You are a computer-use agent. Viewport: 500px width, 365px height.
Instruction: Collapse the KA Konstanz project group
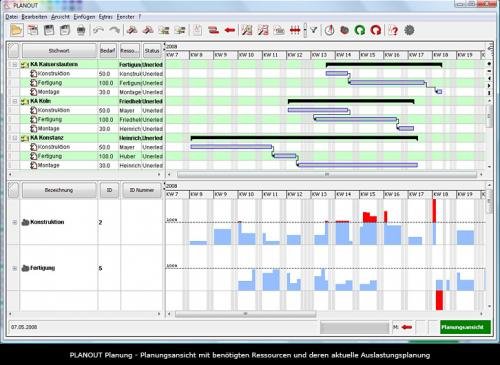[x=15, y=138]
